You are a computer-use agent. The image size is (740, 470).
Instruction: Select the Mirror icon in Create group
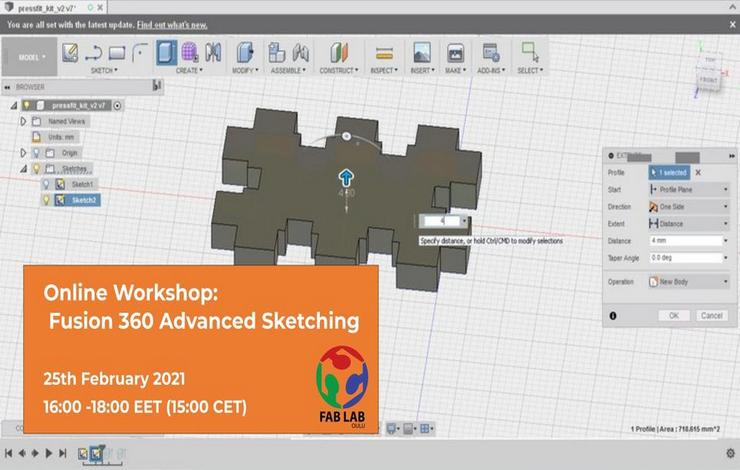pos(213,52)
